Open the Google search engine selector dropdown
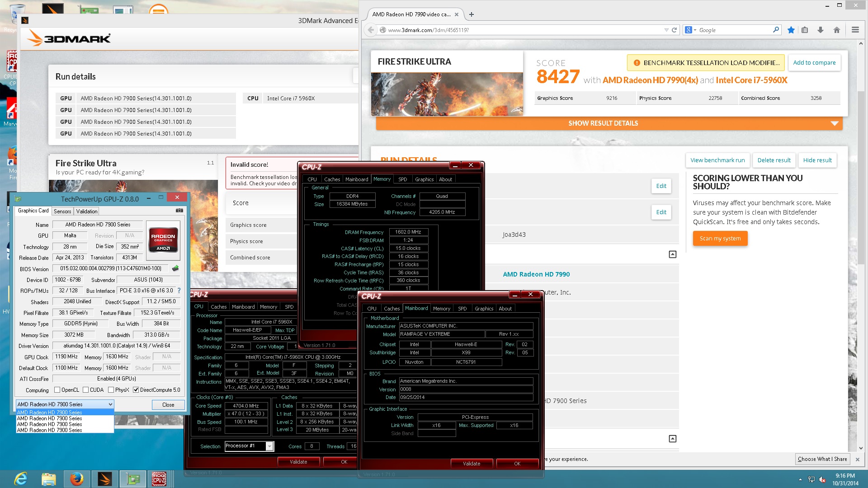 pos(690,30)
